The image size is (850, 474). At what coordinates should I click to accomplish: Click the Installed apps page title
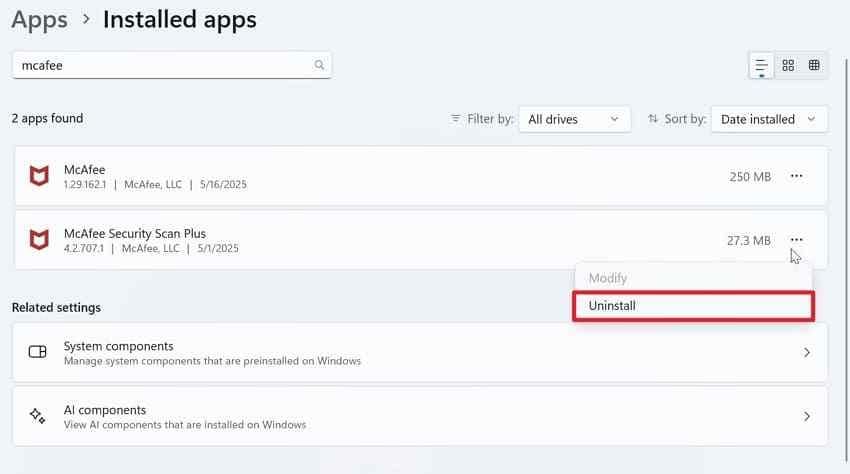click(x=180, y=20)
